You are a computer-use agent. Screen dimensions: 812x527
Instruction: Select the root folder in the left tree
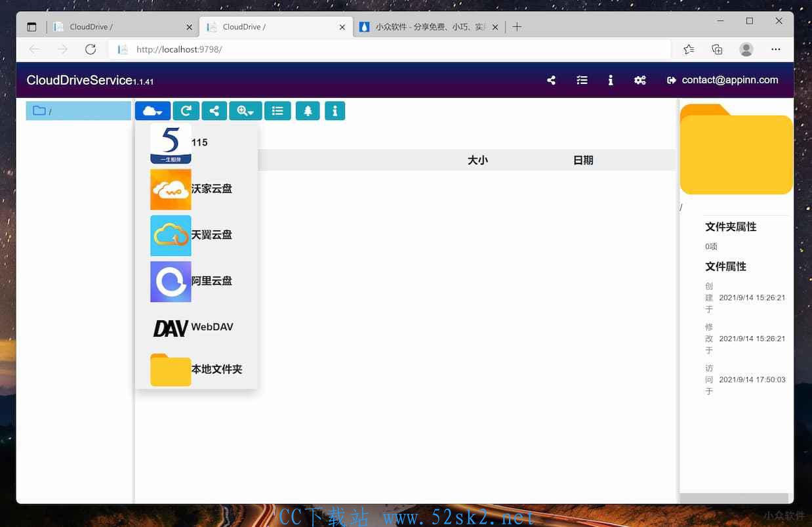[x=79, y=111]
